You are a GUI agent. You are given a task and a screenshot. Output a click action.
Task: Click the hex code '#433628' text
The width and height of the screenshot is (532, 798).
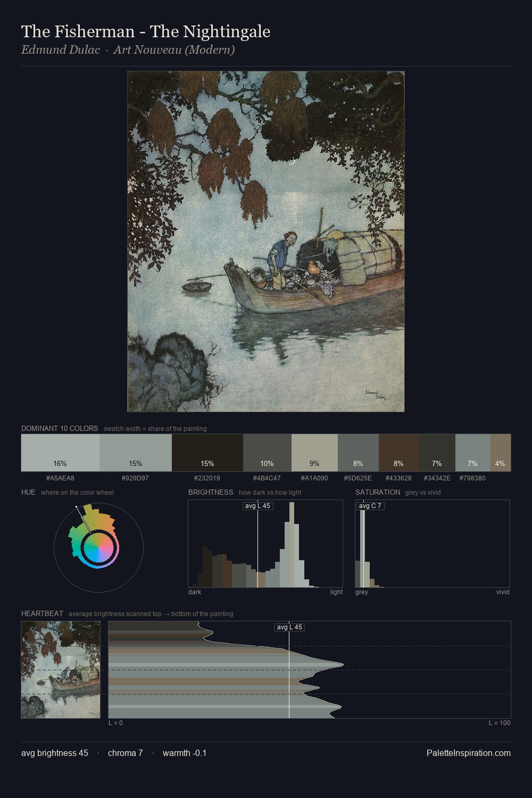pyautogui.click(x=398, y=478)
